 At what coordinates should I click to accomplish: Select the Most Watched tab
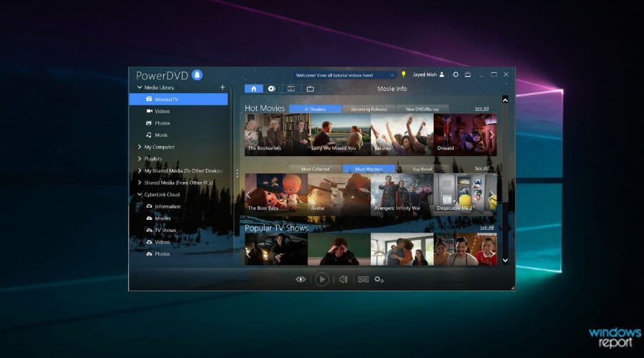(x=369, y=169)
